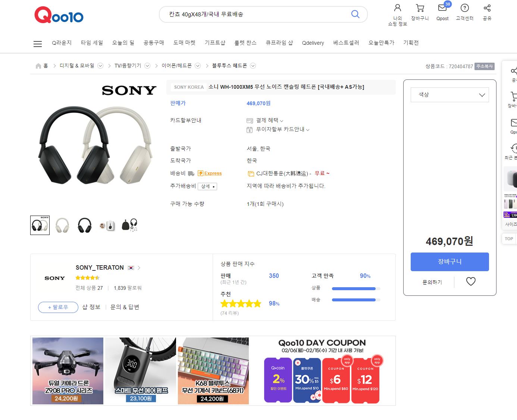Image resolution: width=517 pixels, height=420 pixels.
Task: Open 도매 마켓 menu item
Action: point(184,43)
